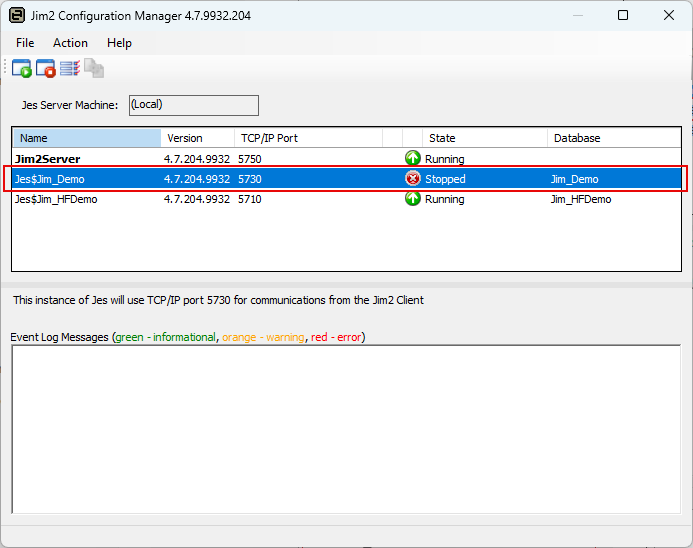This screenshot has width=693, height=548.
Task: Click the Jim2 app icon in title bar
Action: click(x=17, y=15)
